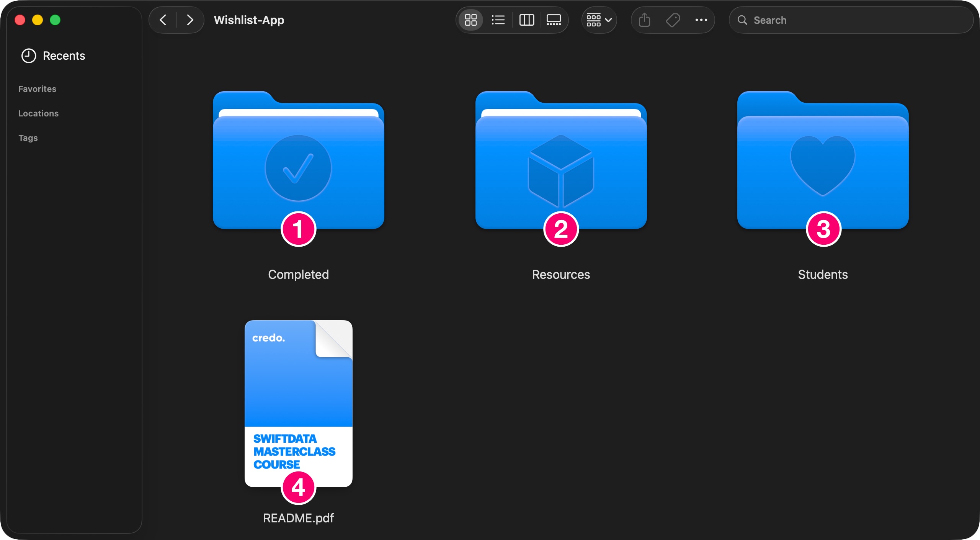Go forward with the right chevron
Viewport: 980px width, 540px height.
tap(190, 20)
